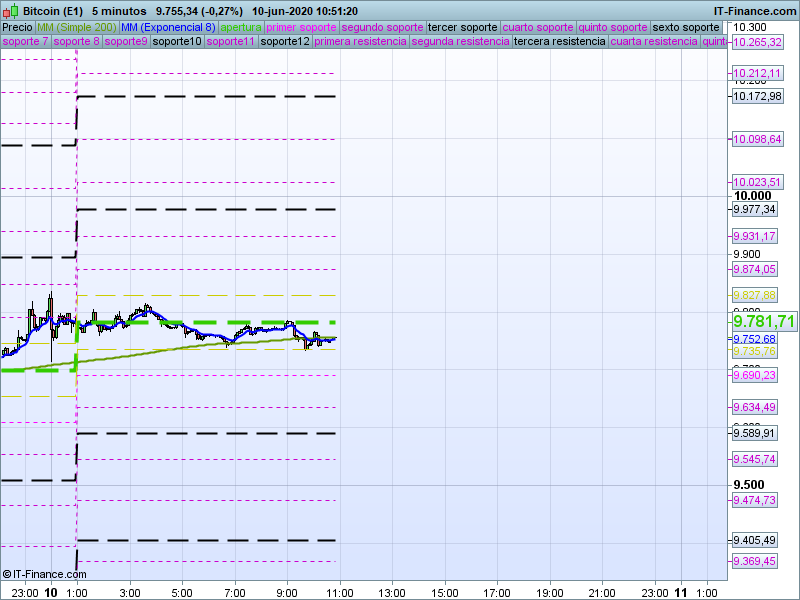Select the primer soporte label
This screenshot has height=600, width=800.
click(x=302, y=27)
